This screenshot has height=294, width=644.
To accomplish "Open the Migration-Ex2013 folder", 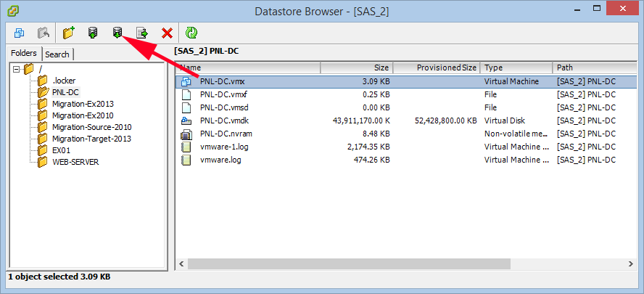I will pyautogui.click(x=83, y=104).
